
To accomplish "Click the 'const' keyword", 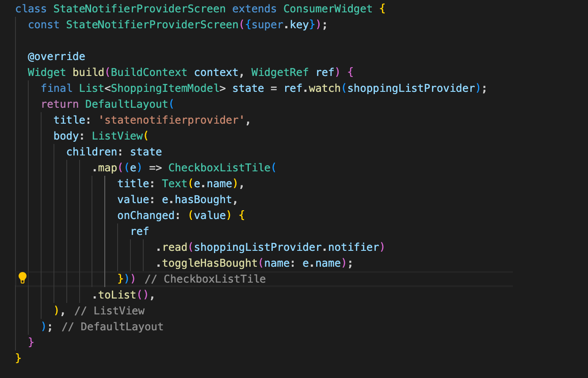I will tap(44, 25).
